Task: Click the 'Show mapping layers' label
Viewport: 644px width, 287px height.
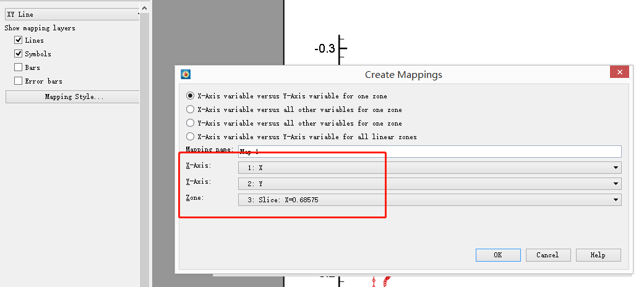Action: point(40,28)
